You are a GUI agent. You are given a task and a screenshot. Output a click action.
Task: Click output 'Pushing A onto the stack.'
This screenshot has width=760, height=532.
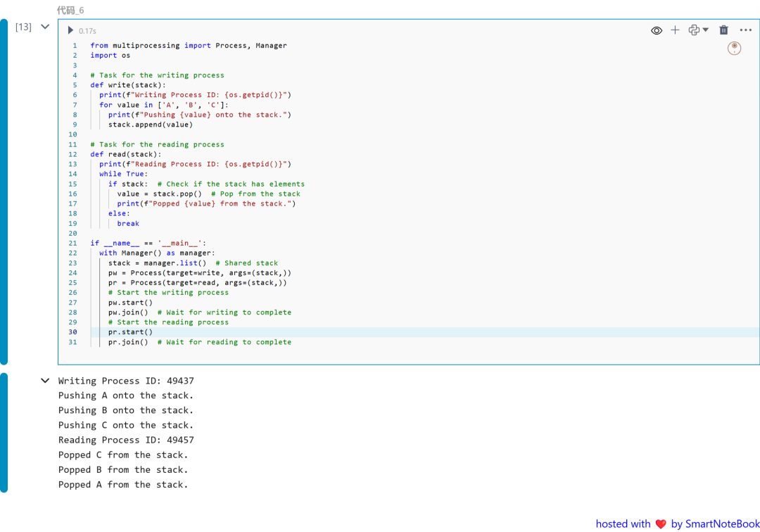[126, 395]
